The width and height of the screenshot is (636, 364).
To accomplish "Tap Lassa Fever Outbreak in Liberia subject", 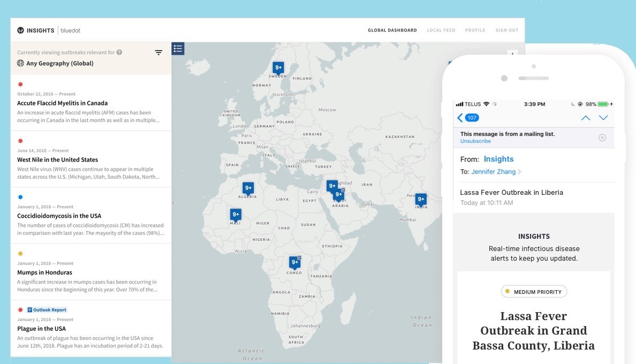I will point(511,193).
